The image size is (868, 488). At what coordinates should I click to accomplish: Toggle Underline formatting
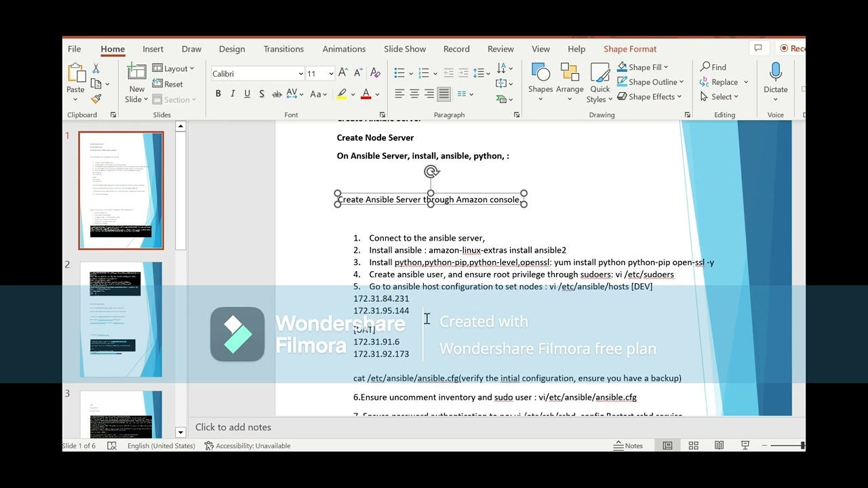click(x=247, y=94)
